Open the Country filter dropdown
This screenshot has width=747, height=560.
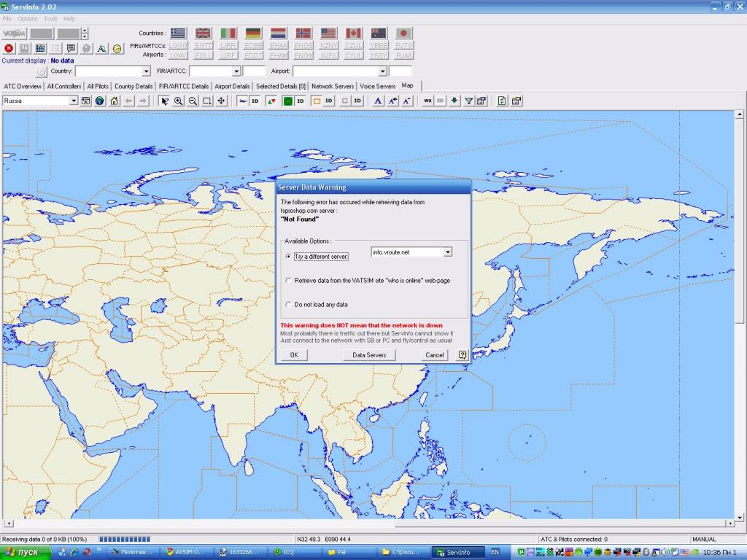pos(146,71)
